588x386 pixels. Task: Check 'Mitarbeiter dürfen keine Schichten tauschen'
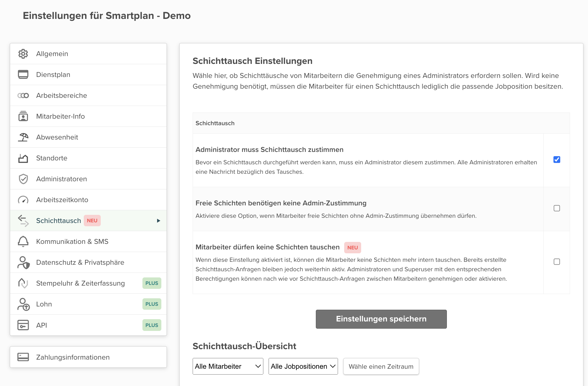557,262
